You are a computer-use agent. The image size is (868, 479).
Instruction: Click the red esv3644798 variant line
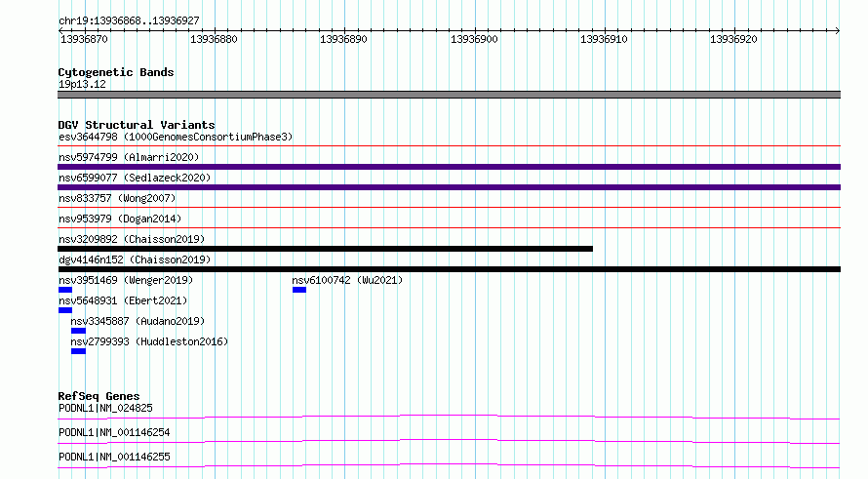[x=449, y=146]
